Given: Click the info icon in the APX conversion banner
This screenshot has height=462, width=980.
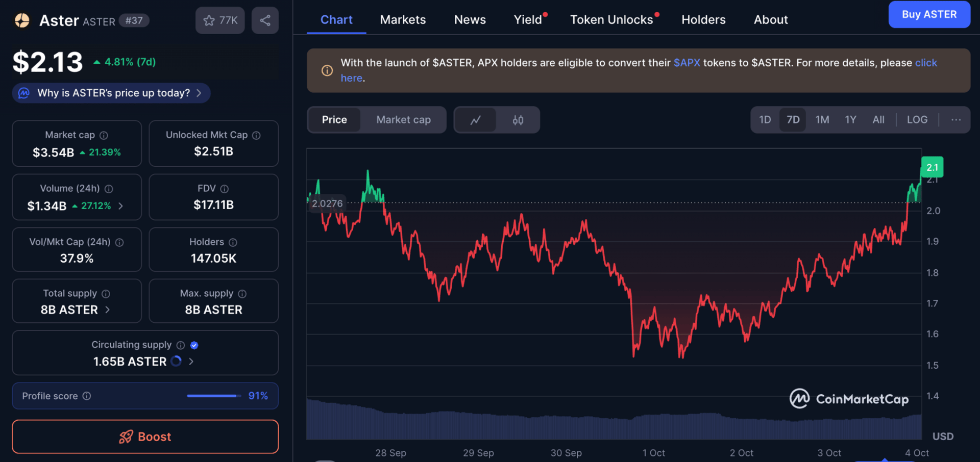Looking at the screenshot, I should click(x=327, y=70).
